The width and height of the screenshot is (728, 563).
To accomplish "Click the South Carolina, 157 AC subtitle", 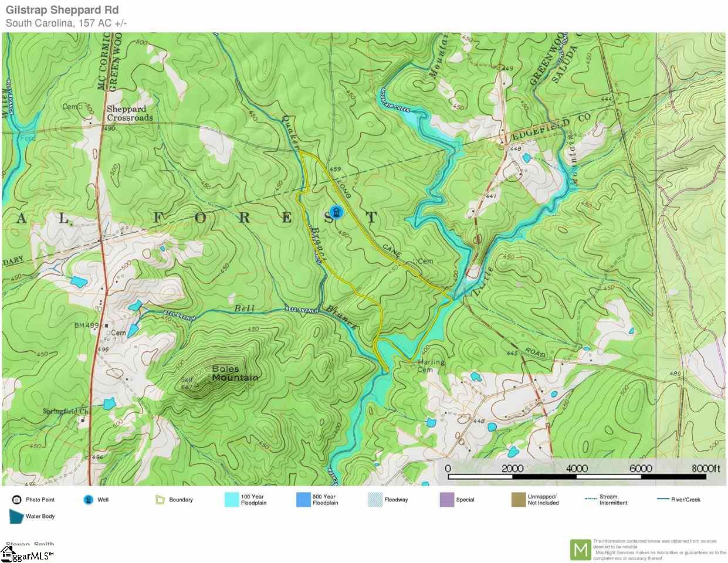I will 66,23.
